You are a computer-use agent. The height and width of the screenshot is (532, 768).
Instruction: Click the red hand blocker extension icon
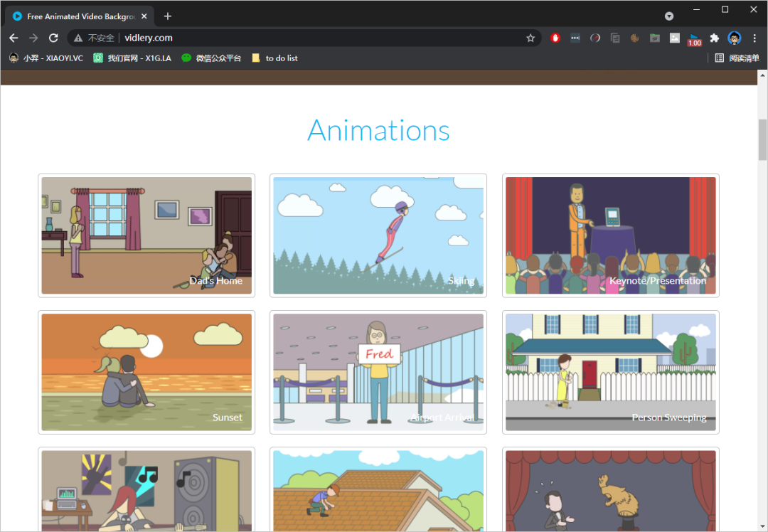click(555, 38)
